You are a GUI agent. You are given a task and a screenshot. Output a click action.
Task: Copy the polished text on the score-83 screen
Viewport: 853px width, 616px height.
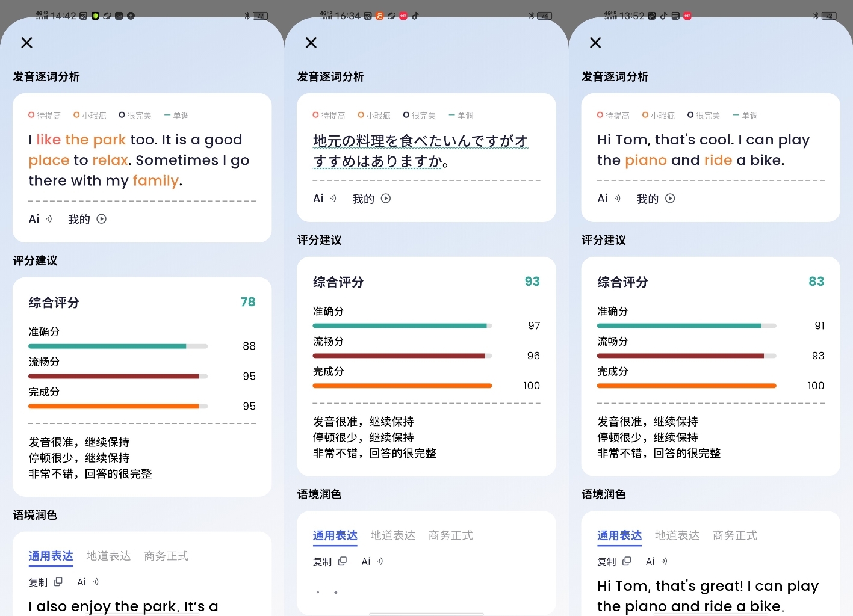pos(614,562)
